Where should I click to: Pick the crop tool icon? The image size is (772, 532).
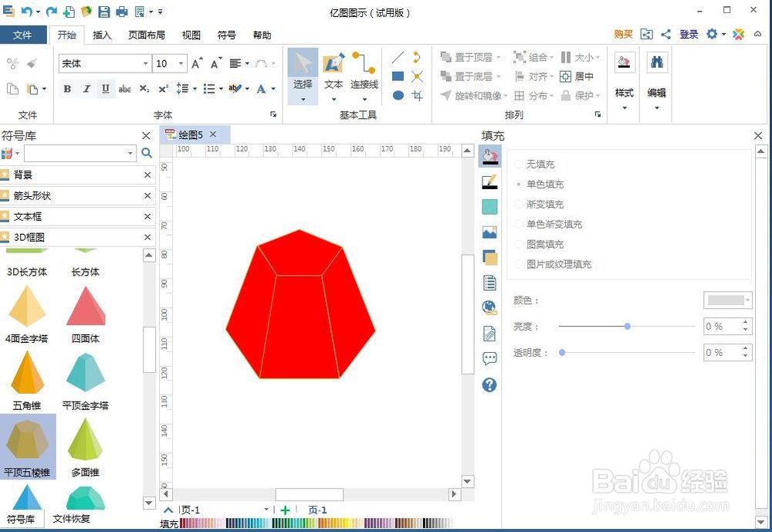[x=418, y=95]
